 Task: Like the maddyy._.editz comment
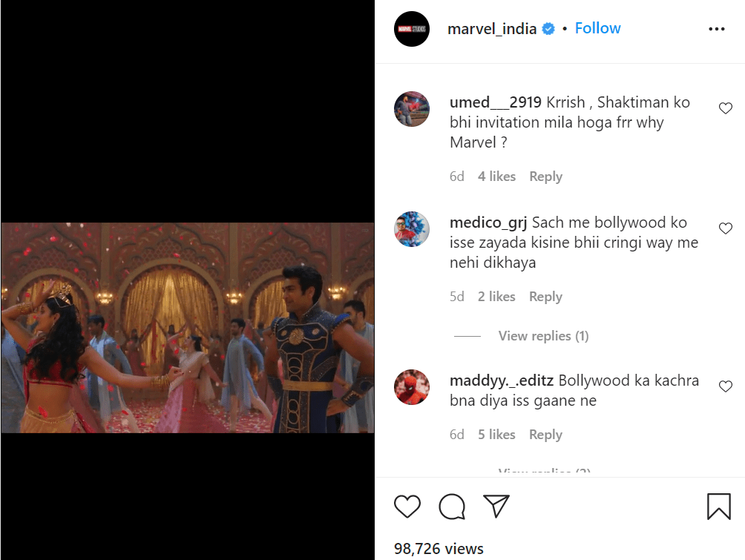(726, 386)
